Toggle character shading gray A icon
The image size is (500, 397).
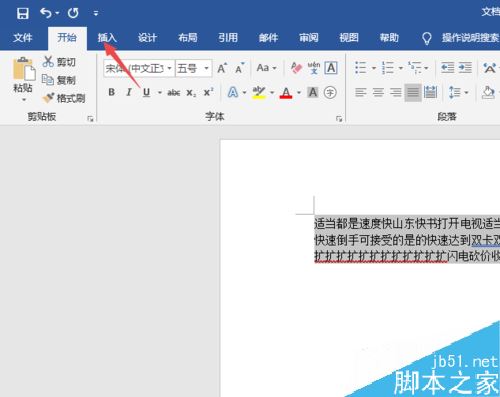313,92
